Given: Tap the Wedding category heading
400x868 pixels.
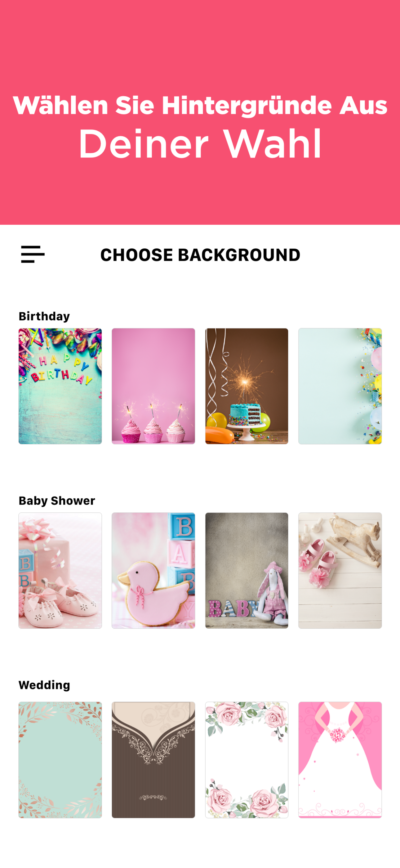Looking at the screenshot, I should click(44, 685).
